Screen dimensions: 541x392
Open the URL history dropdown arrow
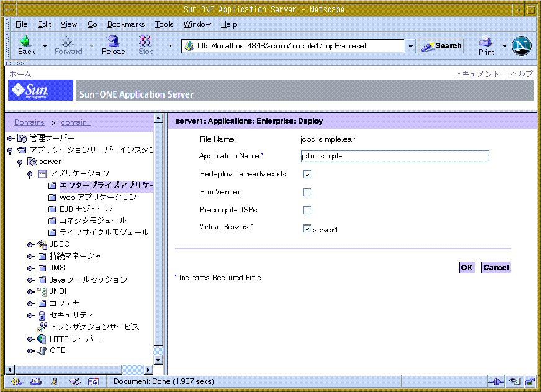410,46
